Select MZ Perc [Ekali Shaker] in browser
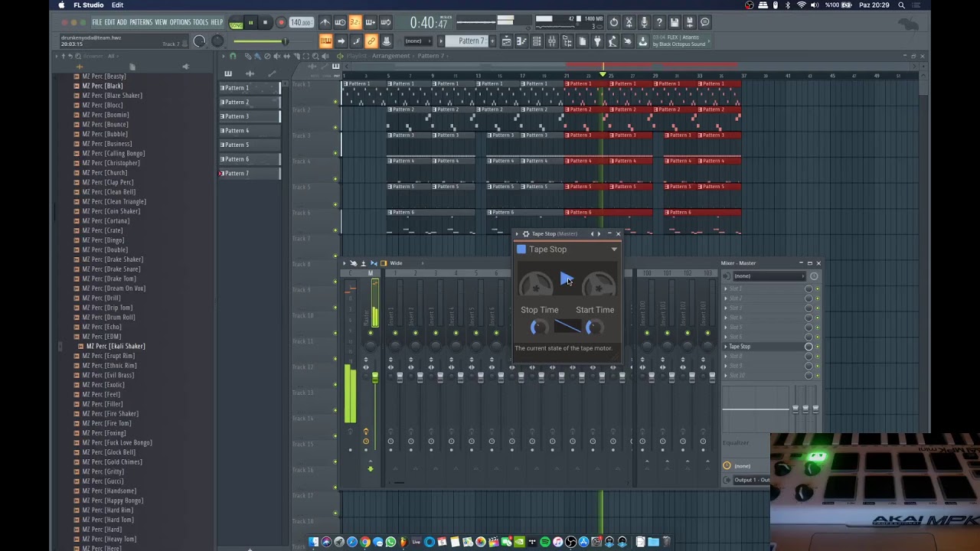Screen dimensions: 980x551 click(x=116, y=346)
